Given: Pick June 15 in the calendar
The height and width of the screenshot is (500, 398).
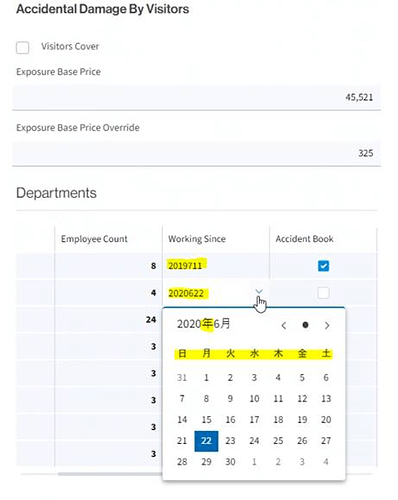Looking at the screenshot, I should tap(206, 420).
